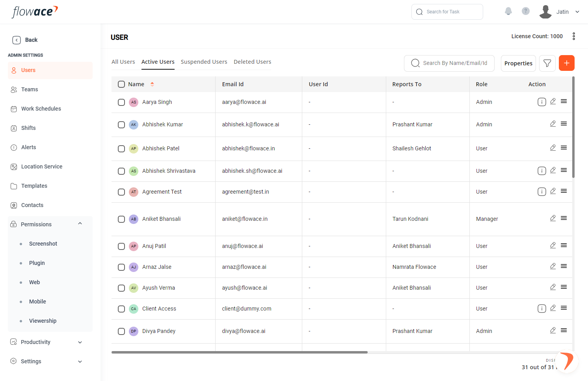Click the info icon for Abhishek Shrivastava

tap(542, 171)
